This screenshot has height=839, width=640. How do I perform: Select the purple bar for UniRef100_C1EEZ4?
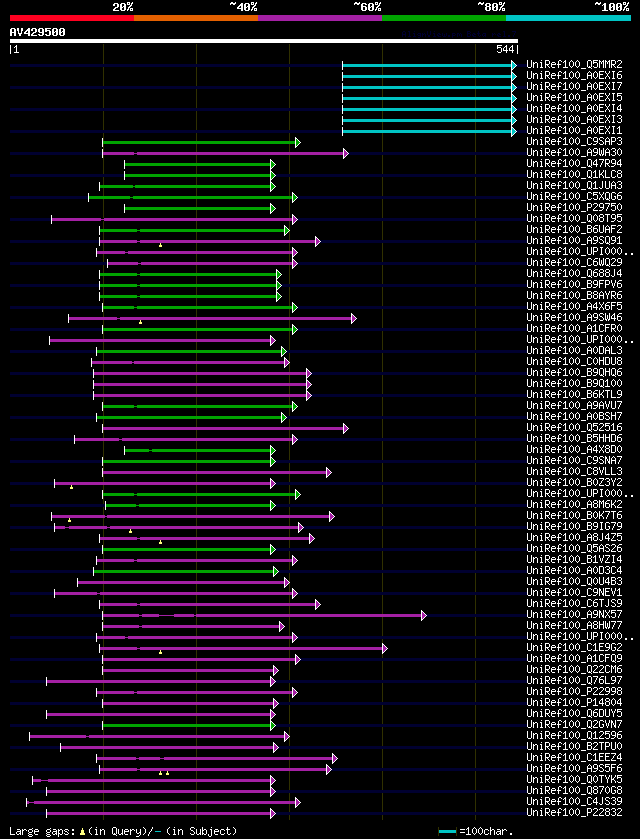point(217,758)
